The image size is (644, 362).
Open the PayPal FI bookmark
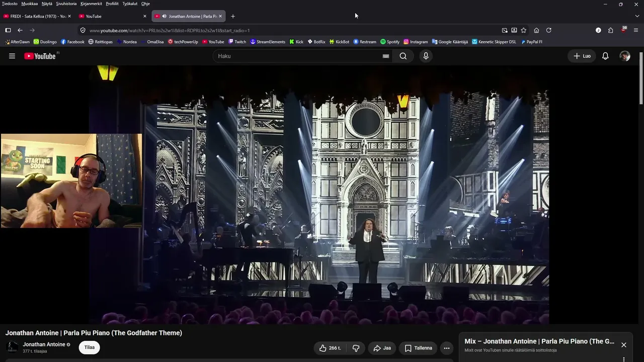[x=531, y=42]
